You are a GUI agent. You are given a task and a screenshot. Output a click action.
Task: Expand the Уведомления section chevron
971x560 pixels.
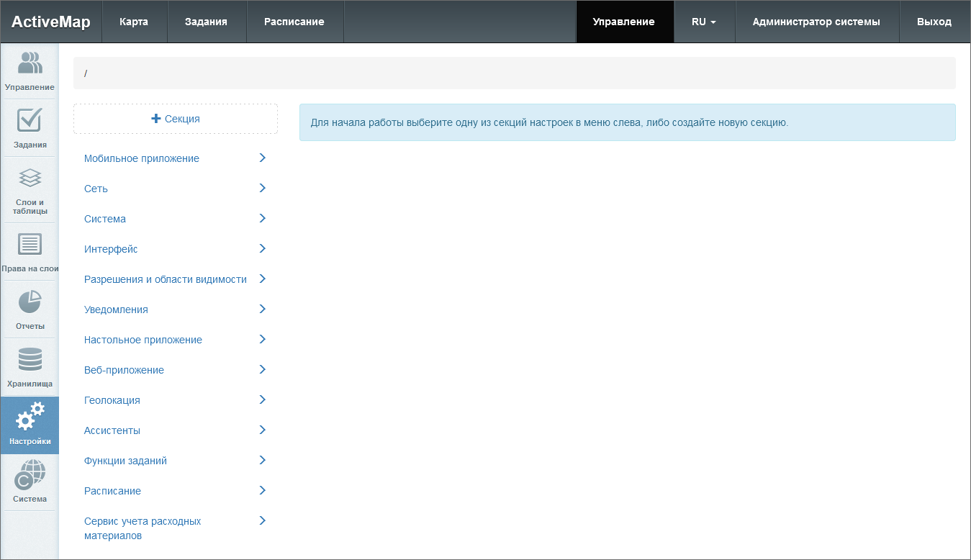point(262,309)
